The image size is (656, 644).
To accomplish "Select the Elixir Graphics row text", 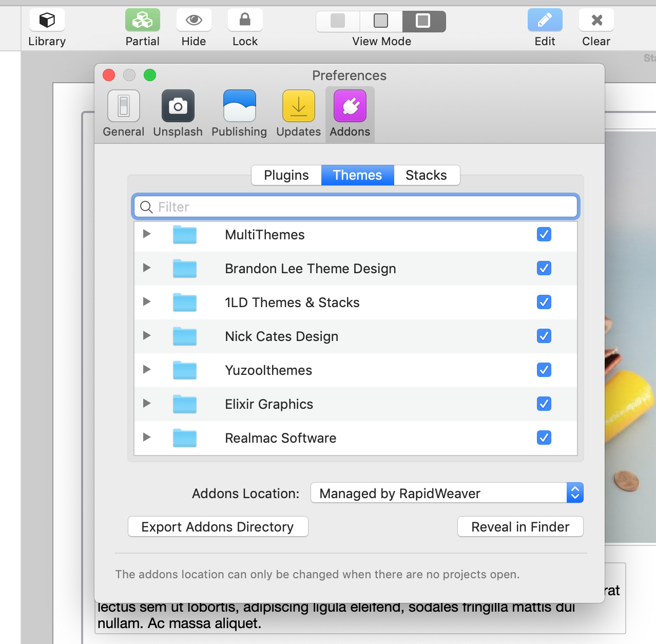I will [269, 404].
